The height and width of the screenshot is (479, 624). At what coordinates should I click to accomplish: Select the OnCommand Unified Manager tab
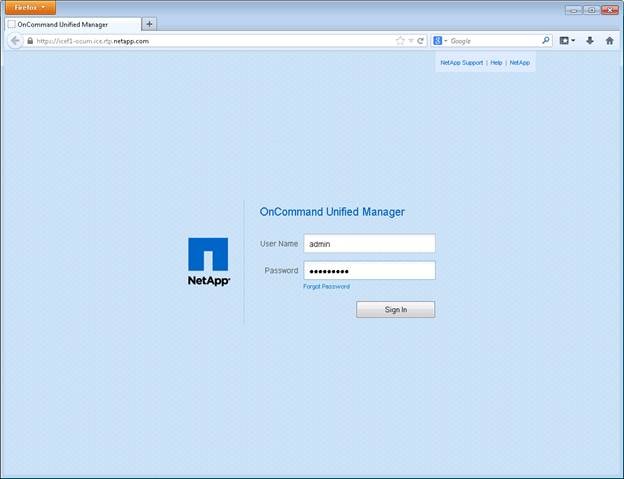click(x=73, y=24)
